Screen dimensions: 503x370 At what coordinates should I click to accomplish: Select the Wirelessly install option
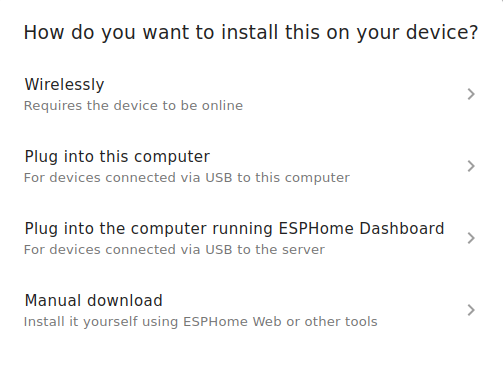coord(251,94)
